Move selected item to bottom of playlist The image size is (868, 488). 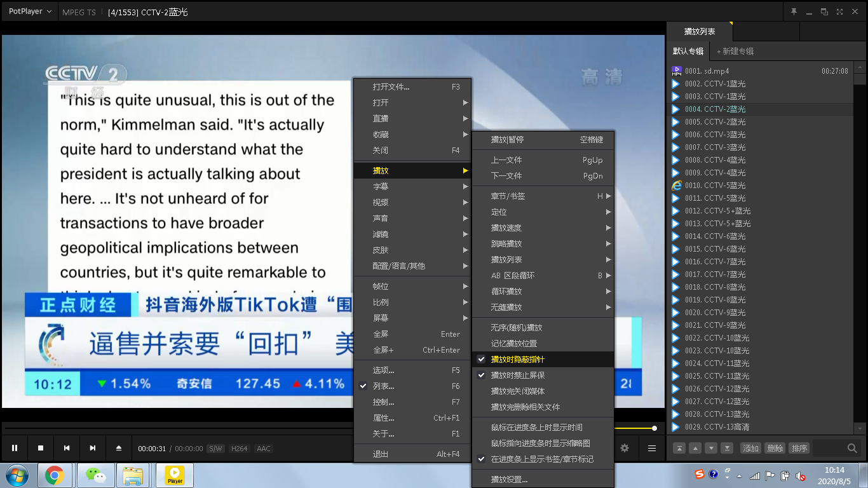tap(727, 448)
